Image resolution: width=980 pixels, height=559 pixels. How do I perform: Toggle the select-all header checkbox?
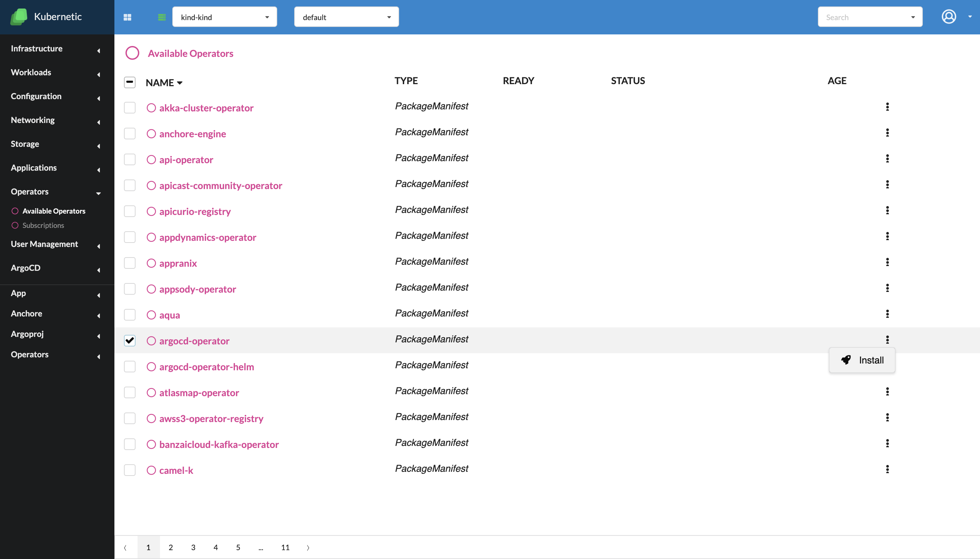pos(130,82)
